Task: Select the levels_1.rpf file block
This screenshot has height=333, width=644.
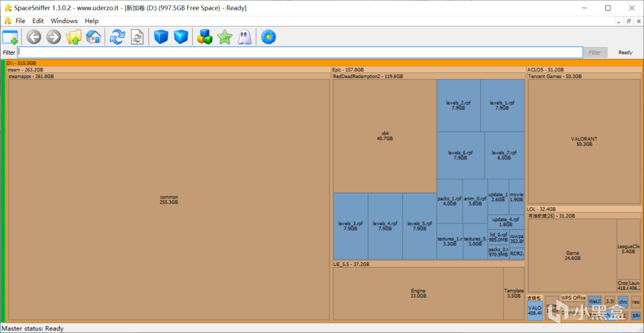Action: [x=502, y=105]
